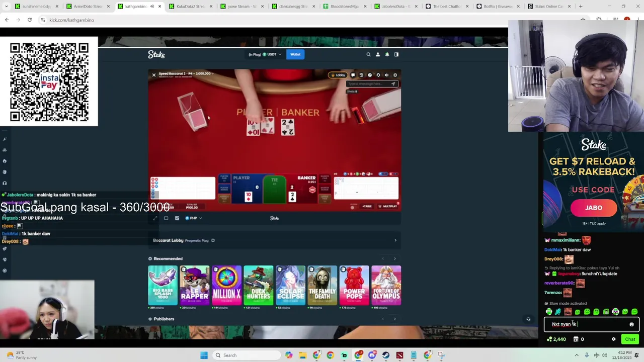Open the Solar Eclipse game thumbnail
This screenshot has height=362, width=644.
(290, 285)
